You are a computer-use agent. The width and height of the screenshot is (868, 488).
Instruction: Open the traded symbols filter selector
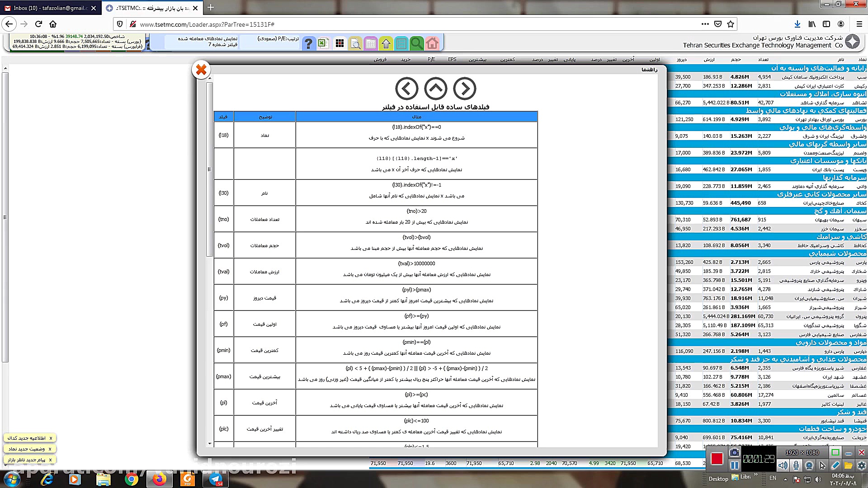(x=208, y=42)
